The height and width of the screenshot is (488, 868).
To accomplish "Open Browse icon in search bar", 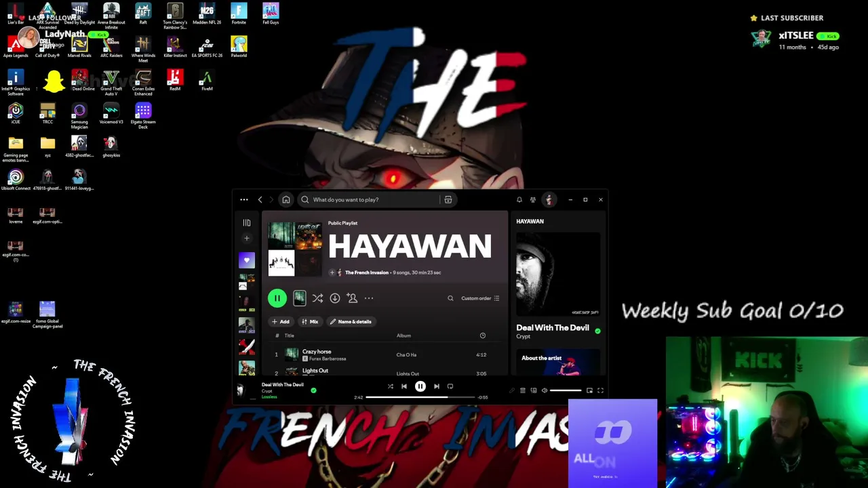I will (448, 200).
